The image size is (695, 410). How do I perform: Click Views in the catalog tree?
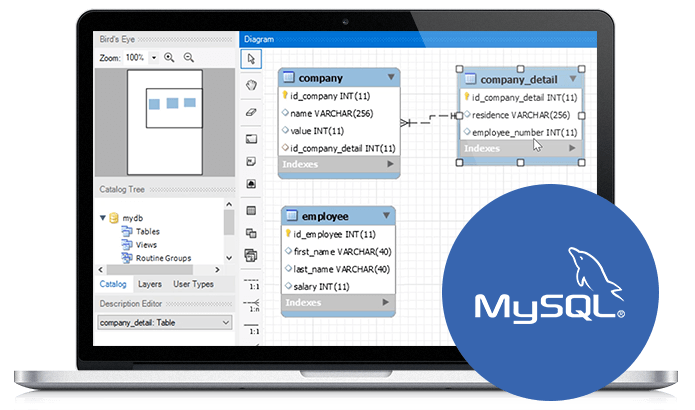tap(146, 244)
